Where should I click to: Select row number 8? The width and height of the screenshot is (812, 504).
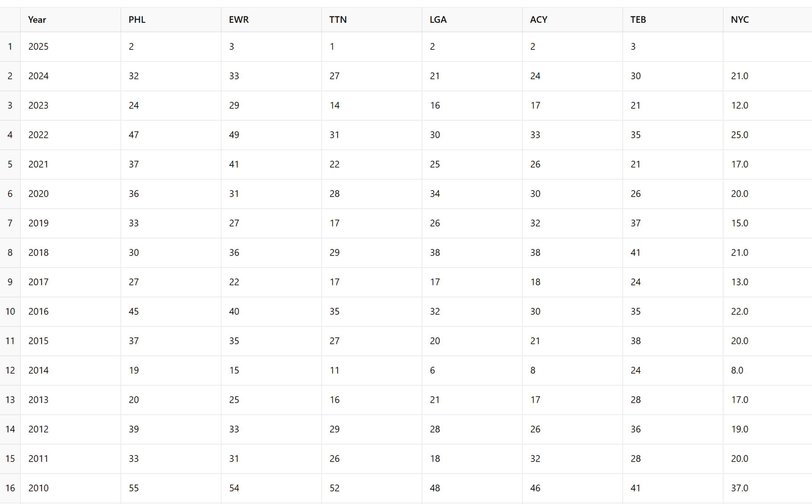(10, 252)
